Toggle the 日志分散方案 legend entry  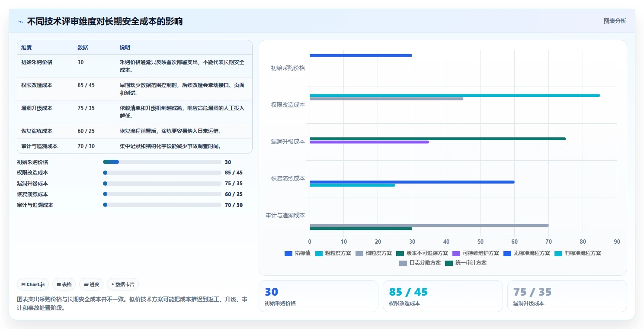[420, 263]
